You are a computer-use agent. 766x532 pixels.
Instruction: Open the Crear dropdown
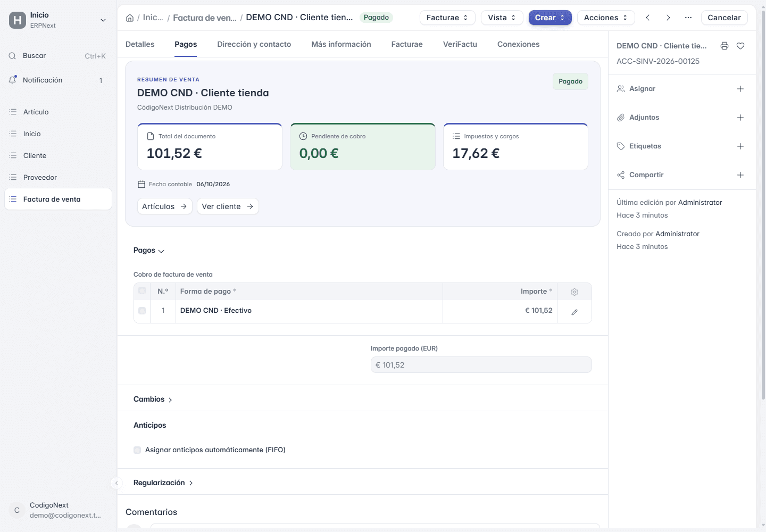(550, 18)
